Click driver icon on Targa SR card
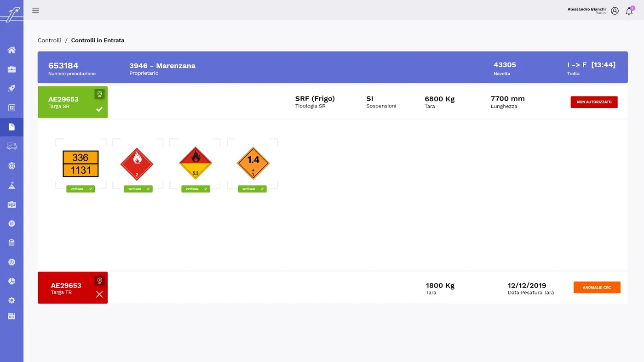The width and height of the screenshot is (644, 362). coord(99,94)
